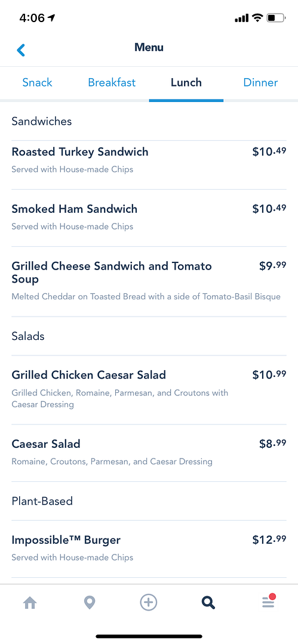Tap the Wi-Fi status icon

tap(257, 18)
